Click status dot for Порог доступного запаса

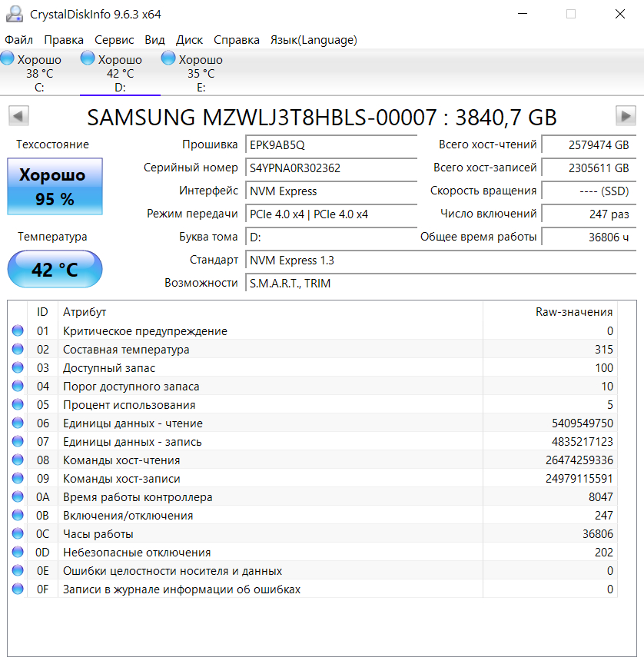[x=18, y=386]
